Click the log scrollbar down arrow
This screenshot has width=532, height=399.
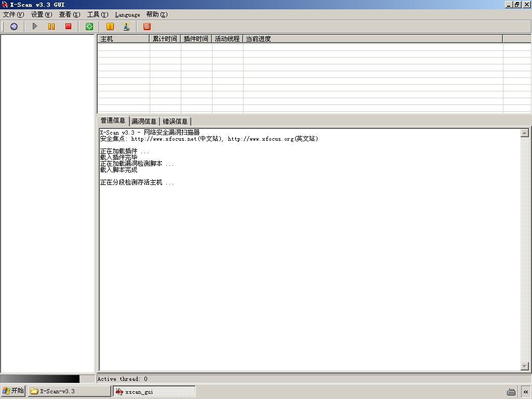click(525, 366)
